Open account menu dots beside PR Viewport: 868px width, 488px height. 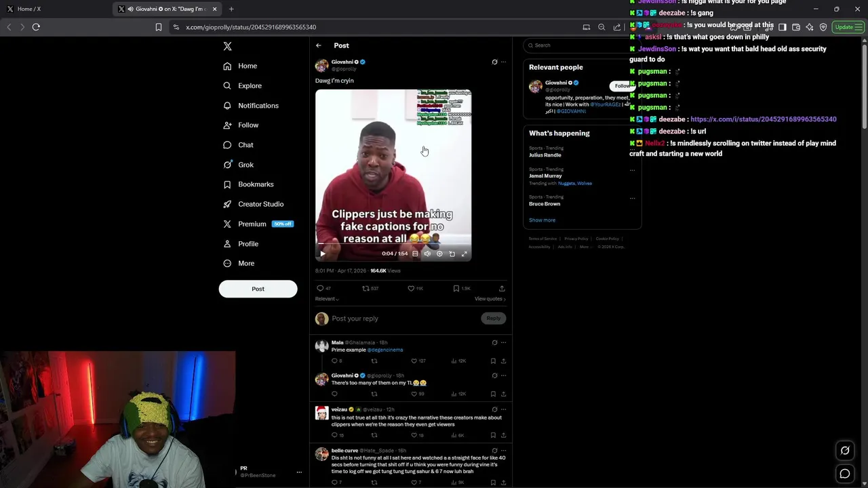pos(299,472)
